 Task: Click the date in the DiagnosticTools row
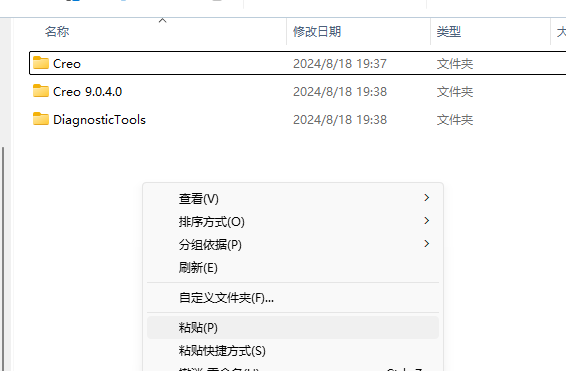point(340,119)
